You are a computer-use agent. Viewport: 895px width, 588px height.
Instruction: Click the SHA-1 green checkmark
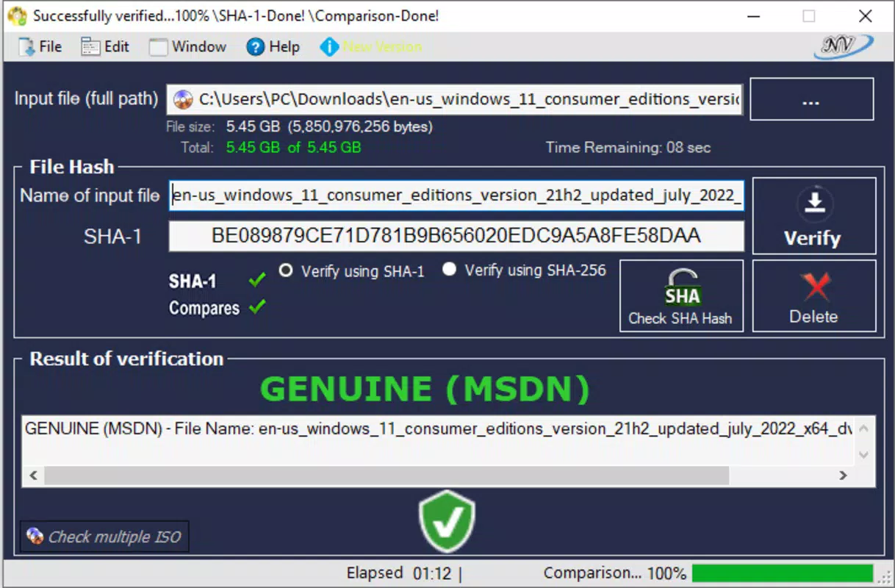(x=256, y=280)
